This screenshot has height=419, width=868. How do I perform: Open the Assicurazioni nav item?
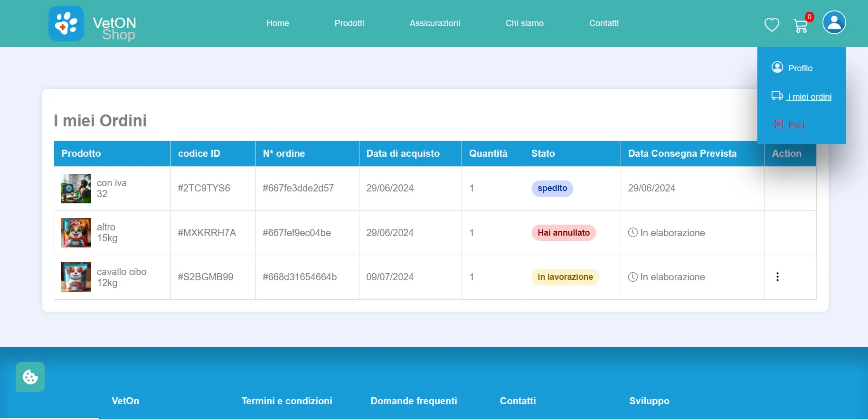(x=435, y=23)
